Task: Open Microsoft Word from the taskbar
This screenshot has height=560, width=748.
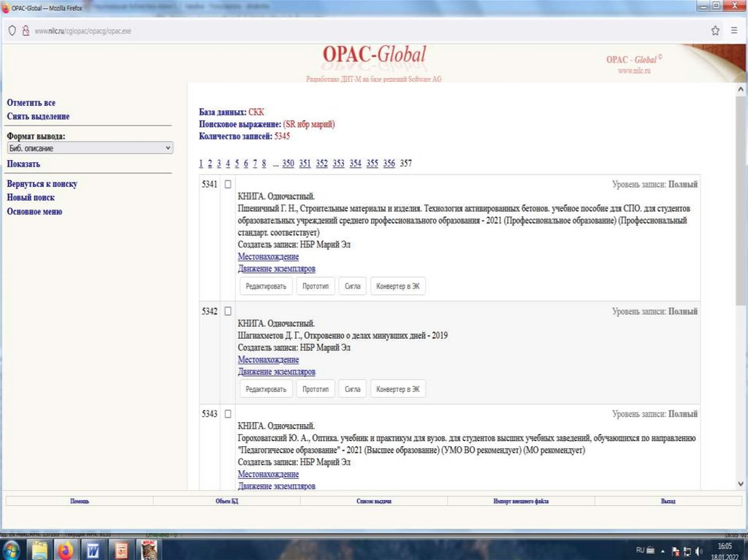Action: tap(93, 551)
